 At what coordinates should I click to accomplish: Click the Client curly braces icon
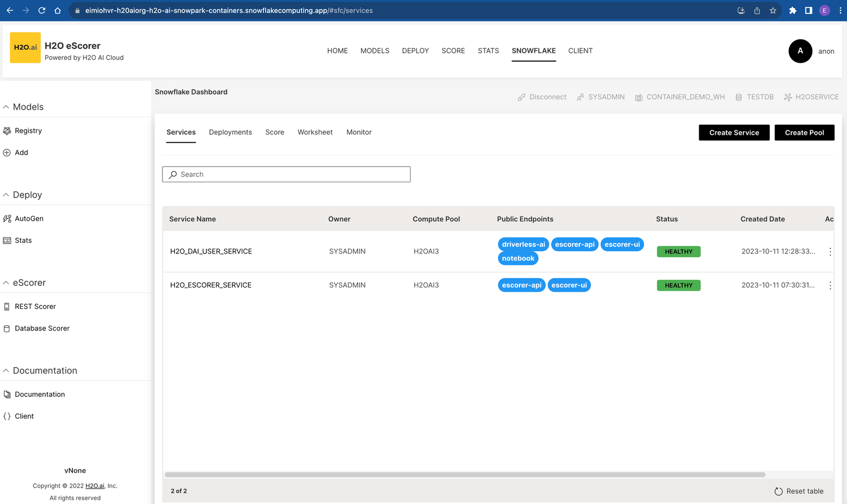pyautogui.click(x=7, y=416)
